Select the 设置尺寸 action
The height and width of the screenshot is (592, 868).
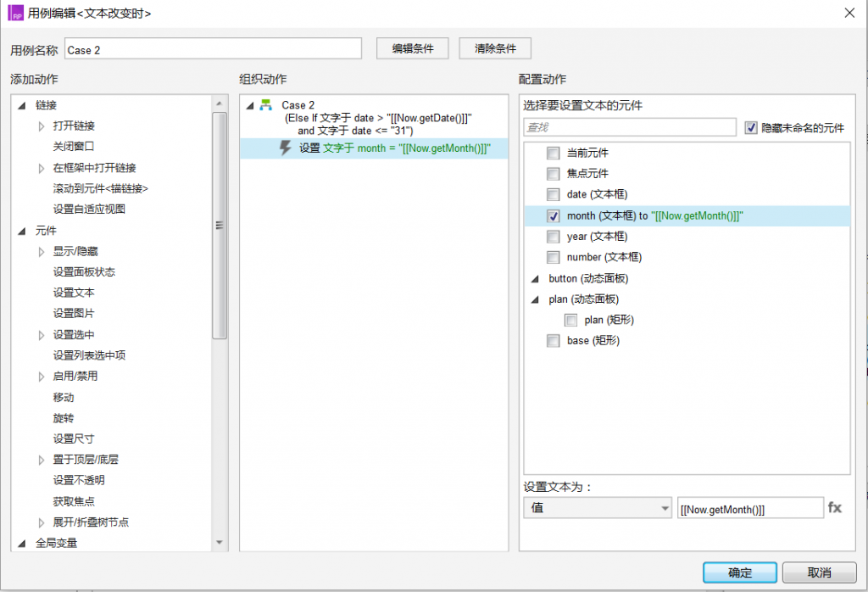[x=74, y=438]
